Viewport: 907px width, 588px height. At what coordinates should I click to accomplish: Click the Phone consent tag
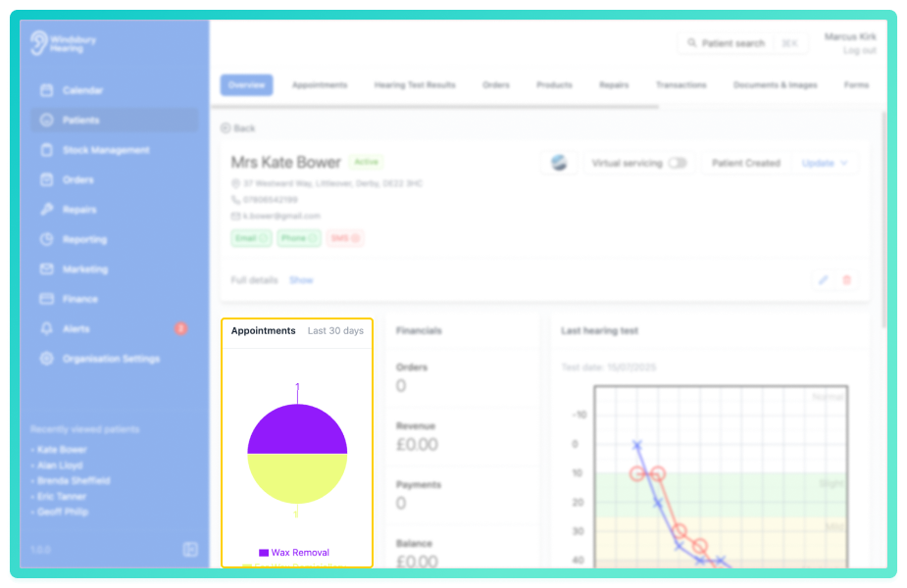(299, 238)
